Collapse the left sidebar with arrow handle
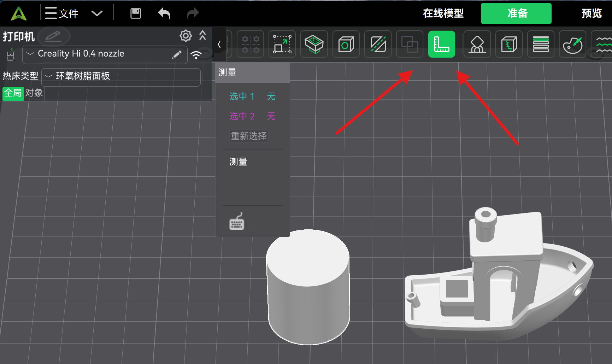Screen dimensions: 612x364 (219, 45)
